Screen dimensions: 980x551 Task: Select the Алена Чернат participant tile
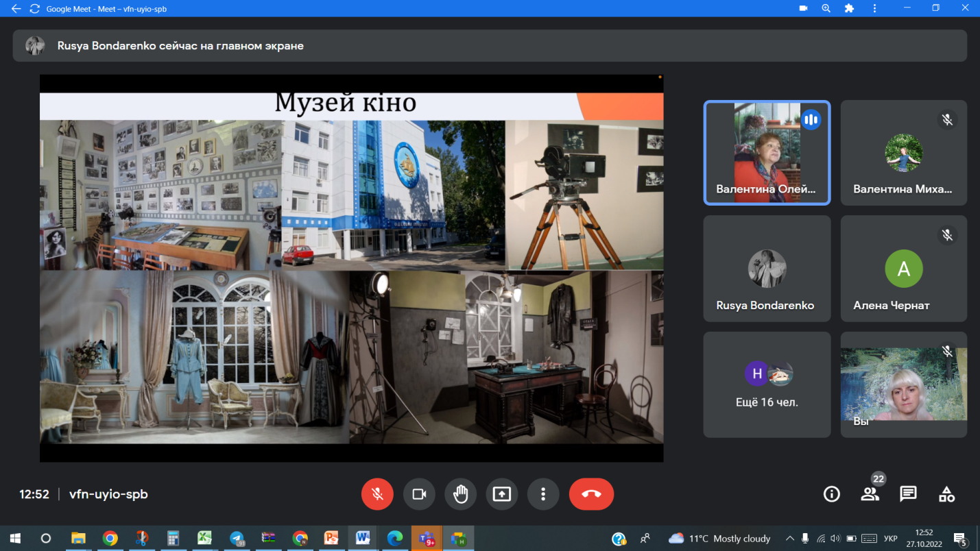pos(903,269)
